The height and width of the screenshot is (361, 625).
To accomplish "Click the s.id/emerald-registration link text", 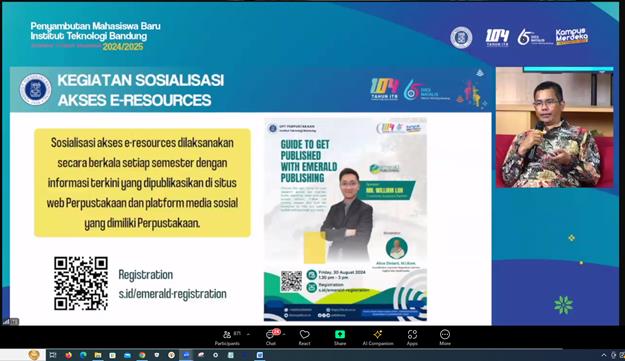I will coord(173,294).
